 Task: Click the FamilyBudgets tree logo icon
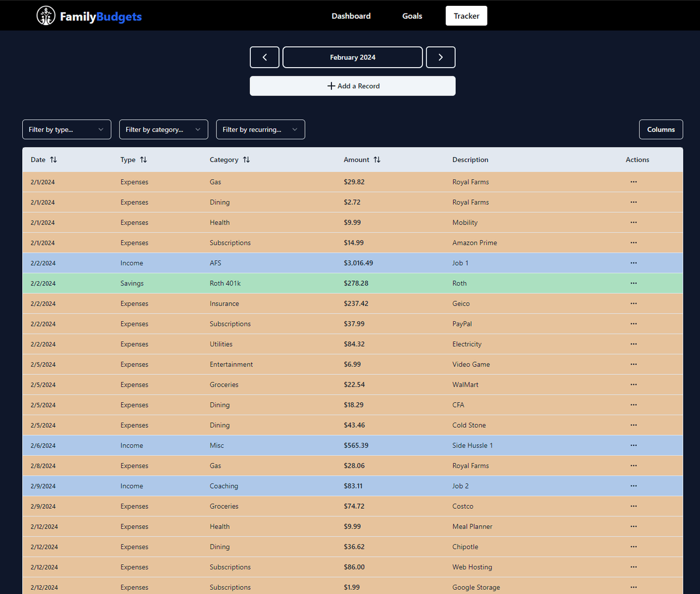(46, 16)
